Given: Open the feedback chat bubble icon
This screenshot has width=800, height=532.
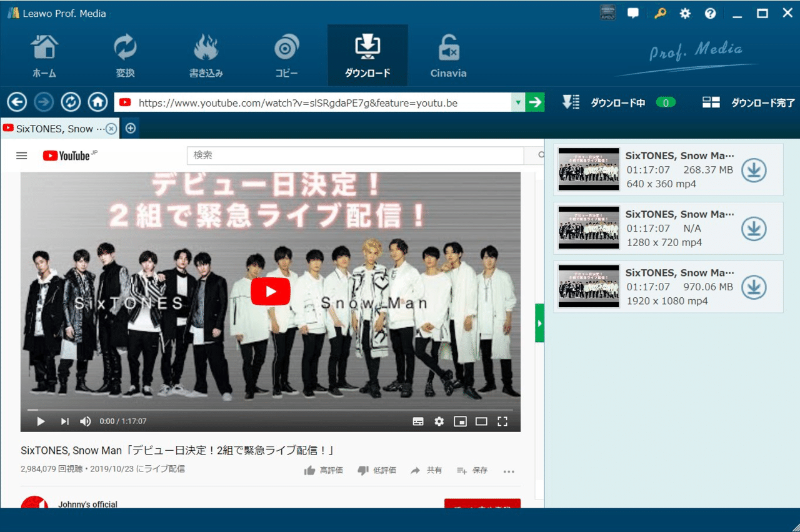Looking at the screenshot, I should coord(633,13).
